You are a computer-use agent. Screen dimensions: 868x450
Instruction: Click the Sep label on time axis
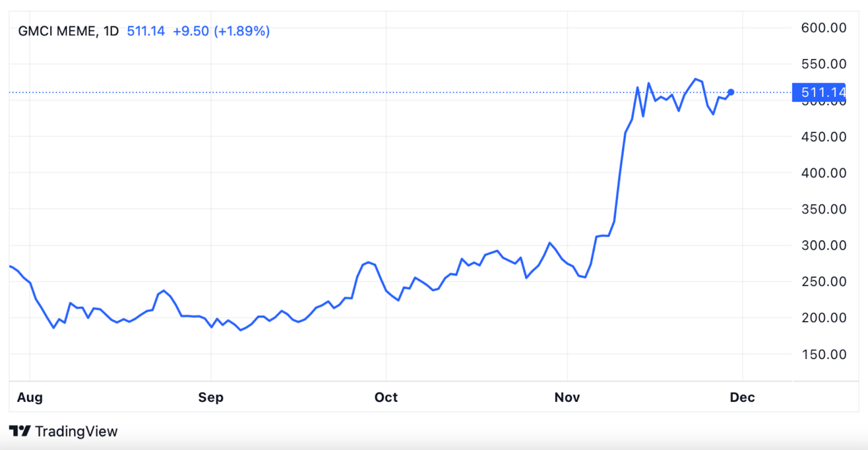(x=211, y=397)
